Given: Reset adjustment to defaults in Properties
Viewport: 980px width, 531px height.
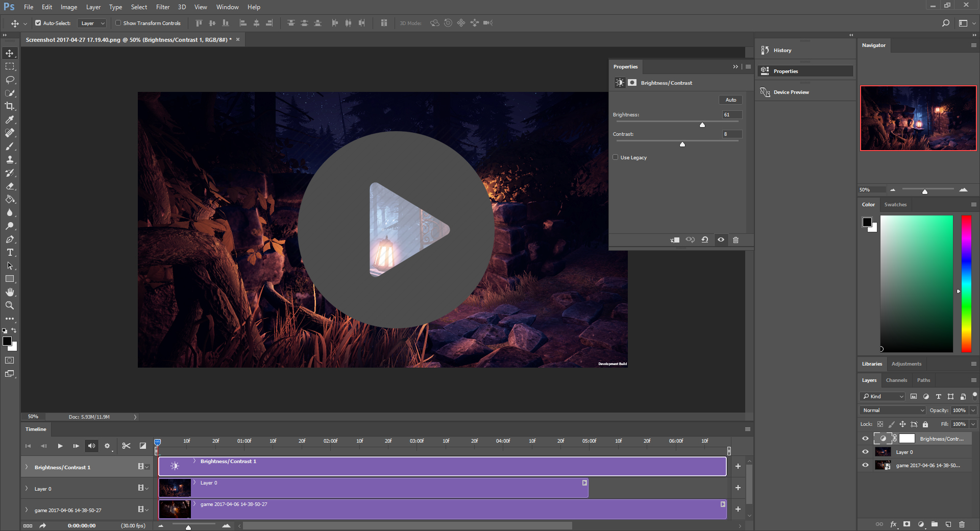Looking at the screenshot, I should [705, 240].
